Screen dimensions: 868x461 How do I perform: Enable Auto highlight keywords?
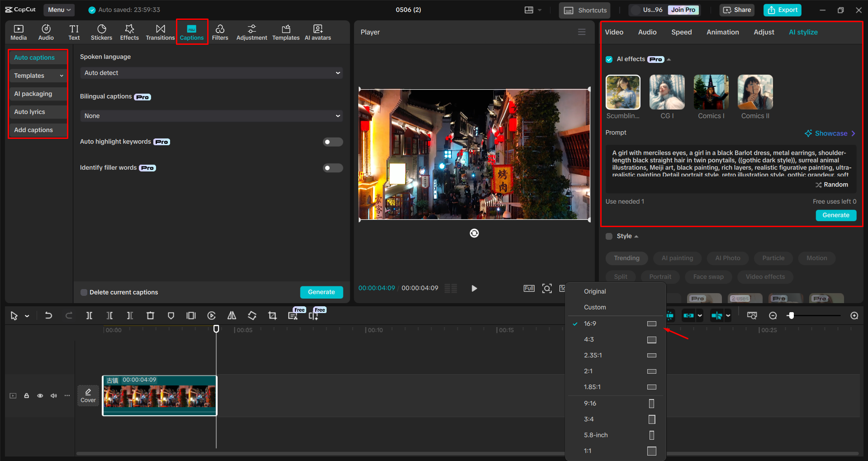point(332,142)
